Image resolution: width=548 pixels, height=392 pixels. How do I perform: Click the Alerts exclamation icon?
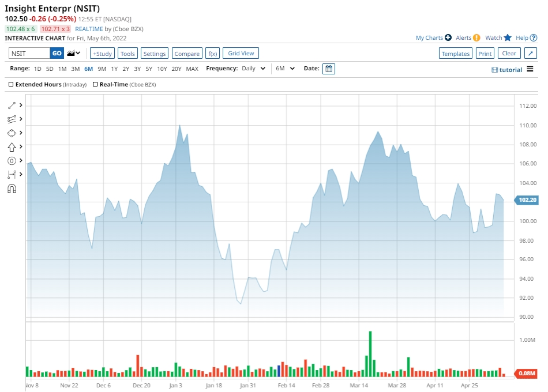coord(476,37)
